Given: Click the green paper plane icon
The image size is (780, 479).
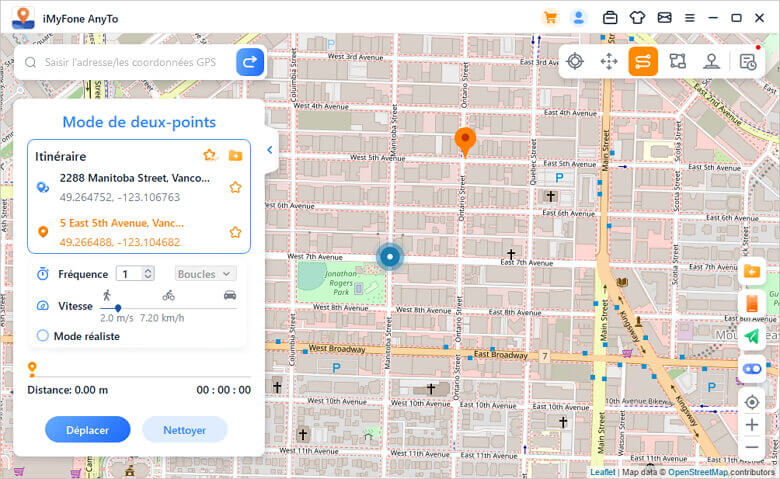Looking at the screenshot, I should [752, 336].
